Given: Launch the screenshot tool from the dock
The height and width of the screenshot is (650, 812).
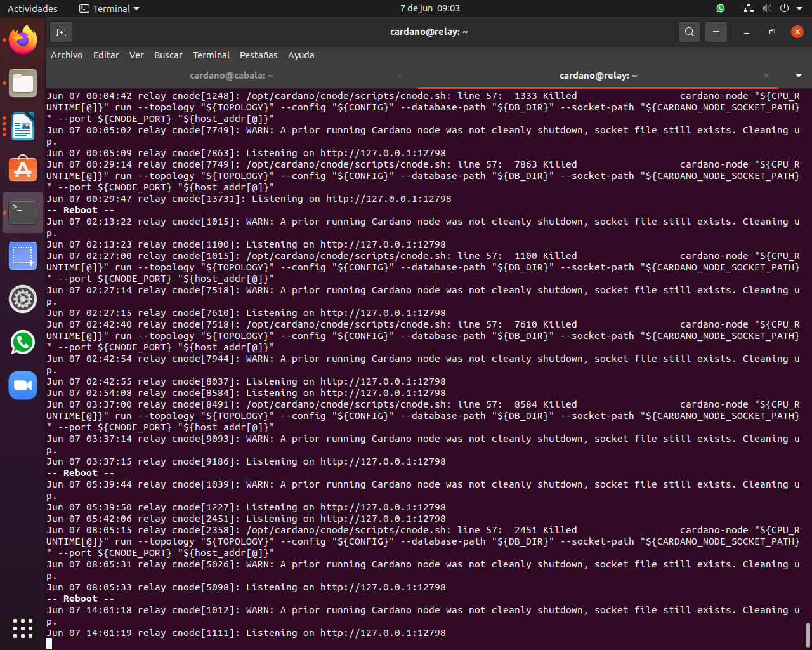Looking at the screenshot, I should (x=23, y=256).
